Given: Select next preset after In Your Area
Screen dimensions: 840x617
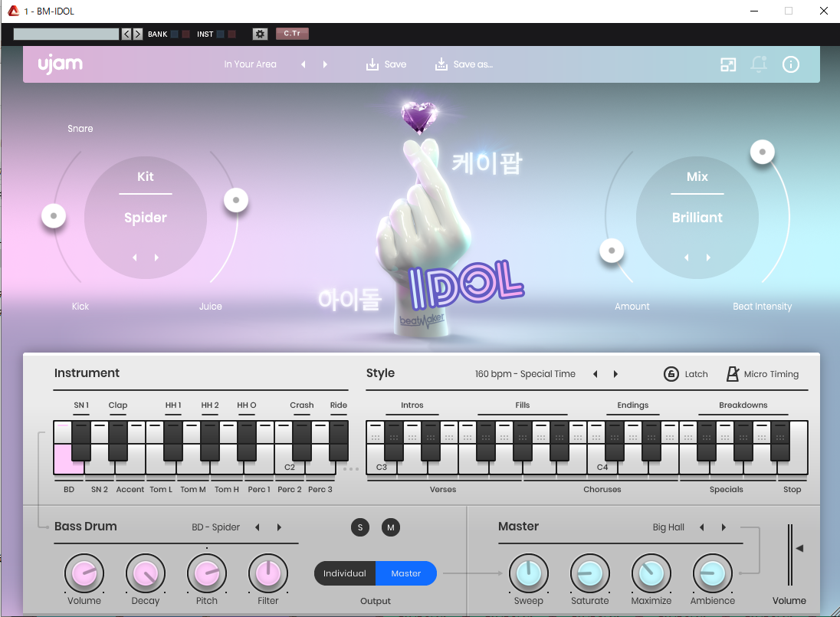Looking at the screenshot, I should tap(325, 64).
